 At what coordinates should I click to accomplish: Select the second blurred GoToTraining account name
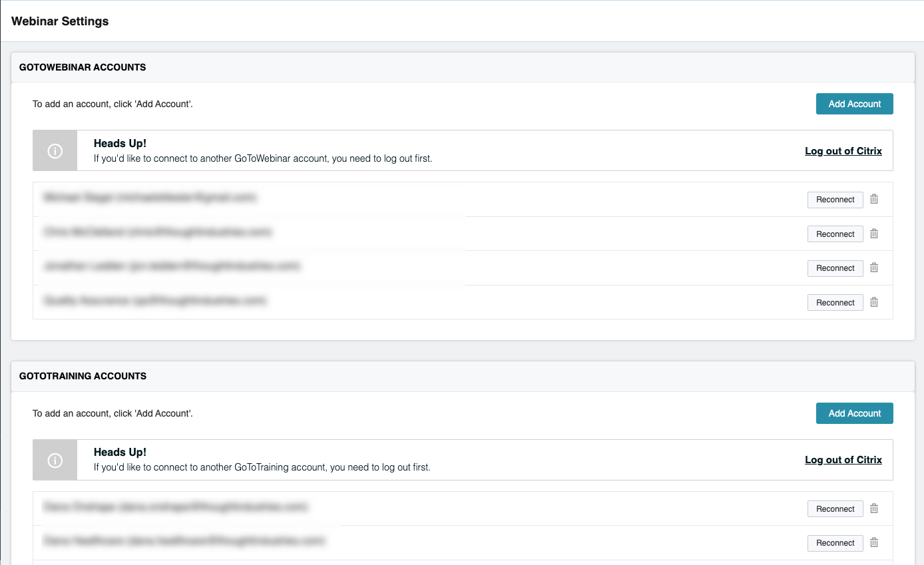click(184, 541)
